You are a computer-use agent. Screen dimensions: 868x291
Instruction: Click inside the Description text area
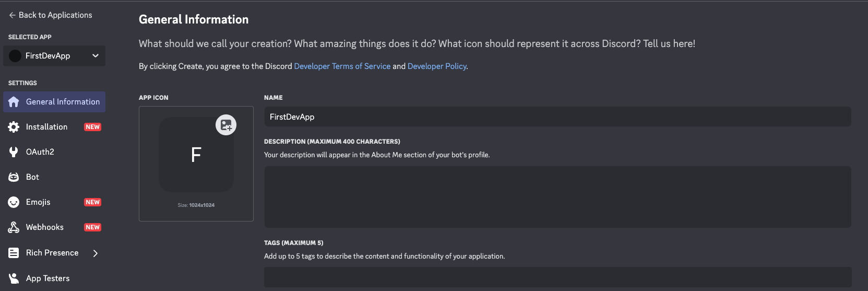click(557, 197)
